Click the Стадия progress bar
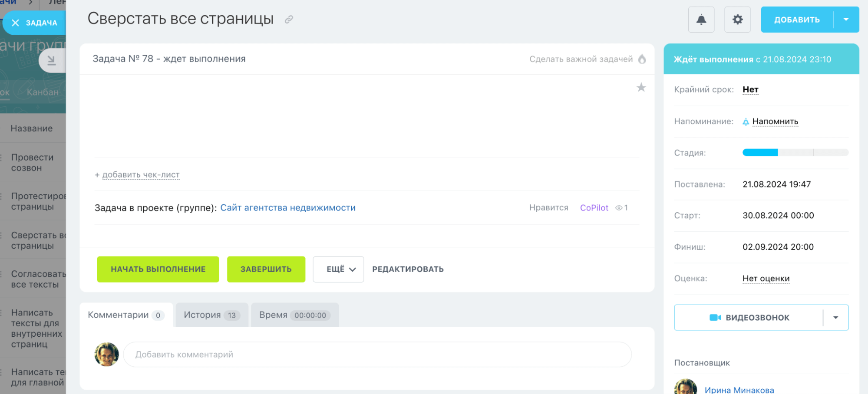The width and height of the screenshot is (868, 394). click(x=795, y=152)
